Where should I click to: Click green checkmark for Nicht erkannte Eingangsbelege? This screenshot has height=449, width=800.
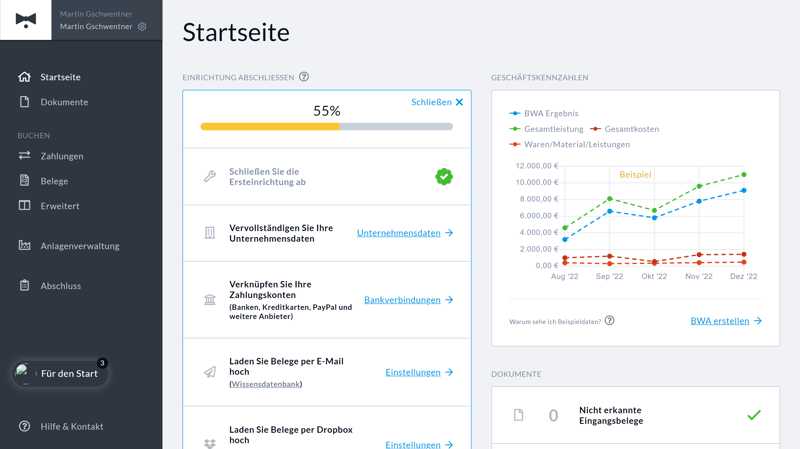pos(754,415)
